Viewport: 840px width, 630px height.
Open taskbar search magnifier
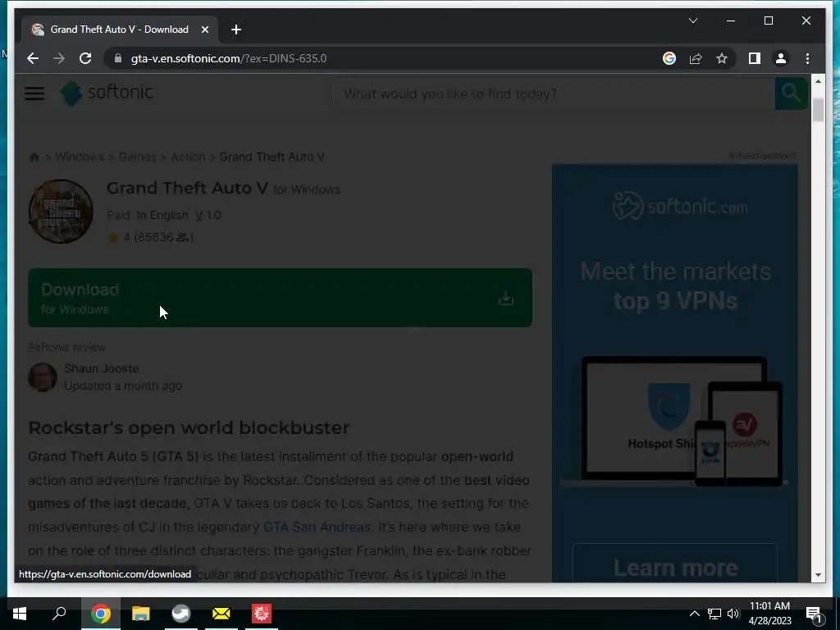tap(59, 613)
